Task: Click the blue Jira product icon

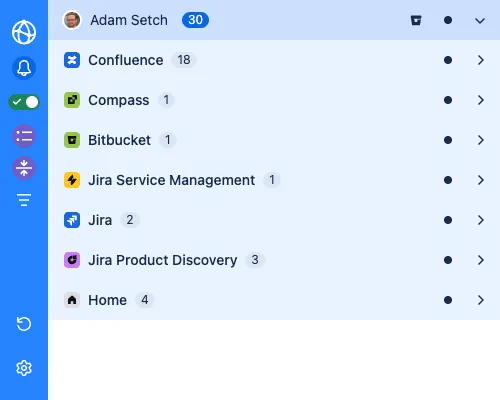Action: 72,220
